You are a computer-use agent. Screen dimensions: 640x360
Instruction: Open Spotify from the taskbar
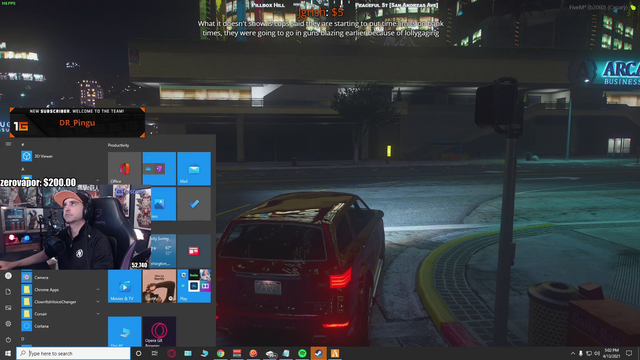302,353
